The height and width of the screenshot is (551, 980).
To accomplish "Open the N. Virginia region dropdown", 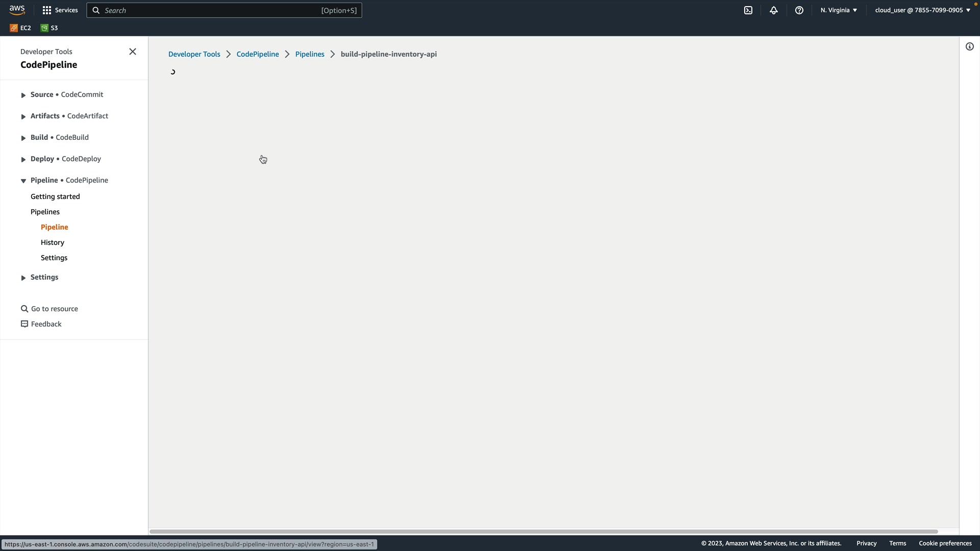I will pos(839,10).
